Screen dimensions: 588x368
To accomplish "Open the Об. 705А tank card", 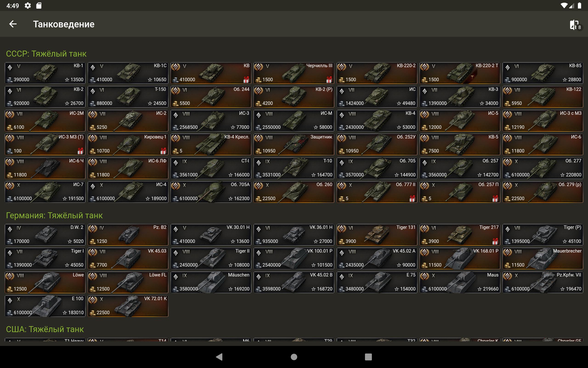I will (211, 192).
